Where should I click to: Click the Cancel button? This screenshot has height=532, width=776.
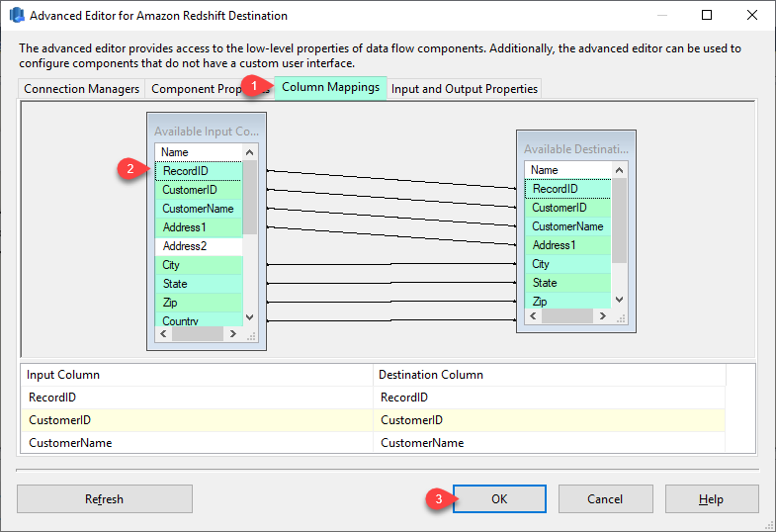click(x=605, y=498)
